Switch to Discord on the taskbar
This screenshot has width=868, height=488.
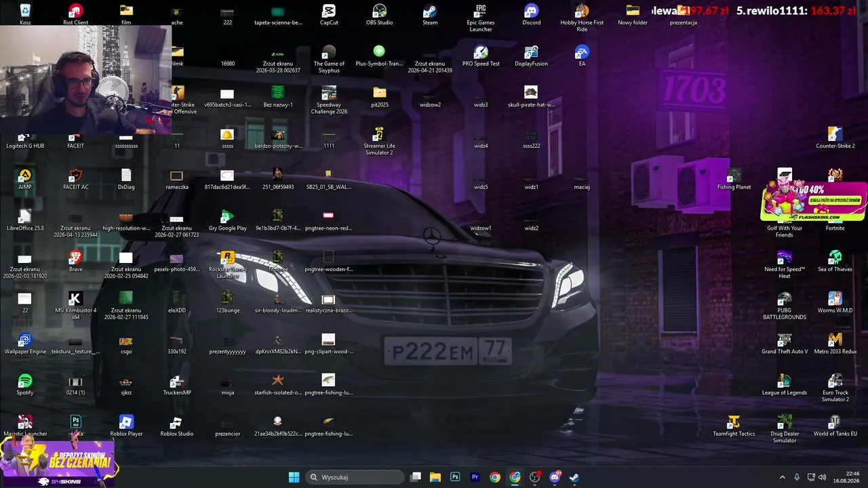(555, 477)
